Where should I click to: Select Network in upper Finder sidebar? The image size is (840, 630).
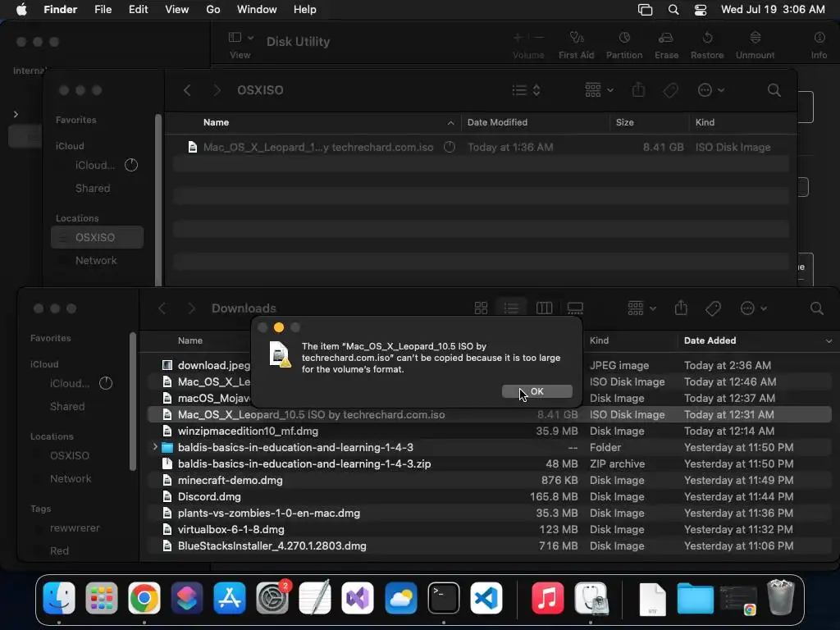point(96,260)
